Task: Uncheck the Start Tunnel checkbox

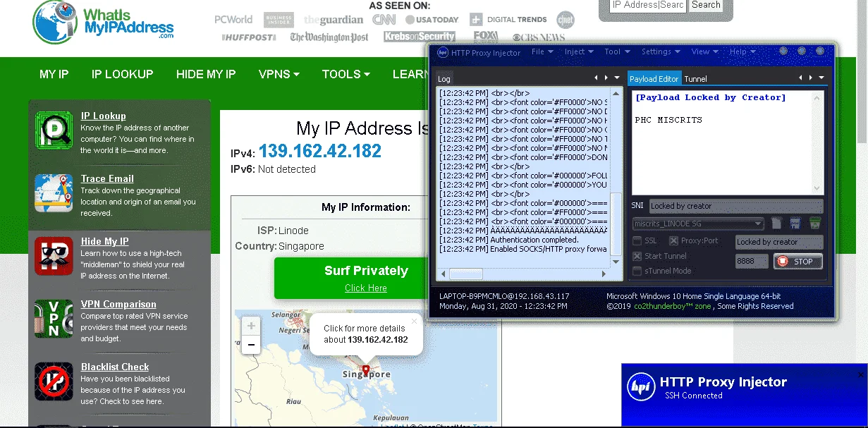Action: [x=637, y=256]
